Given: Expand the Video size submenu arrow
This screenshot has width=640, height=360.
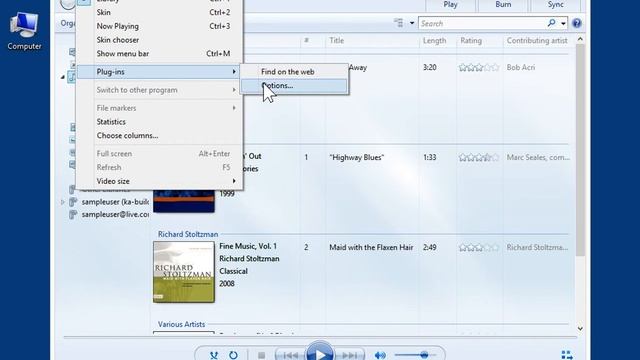Looking at the screenshot, I should [x=234, y=181].
